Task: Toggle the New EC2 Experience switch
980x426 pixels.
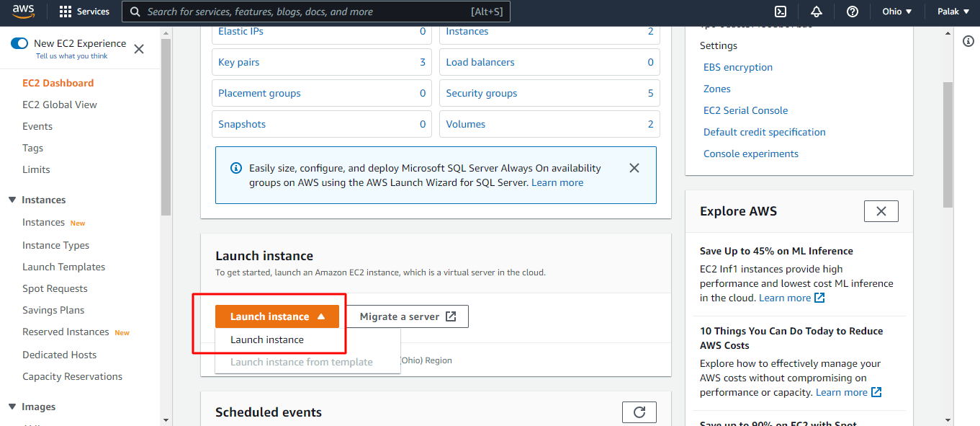Action: tap(19, 43)
